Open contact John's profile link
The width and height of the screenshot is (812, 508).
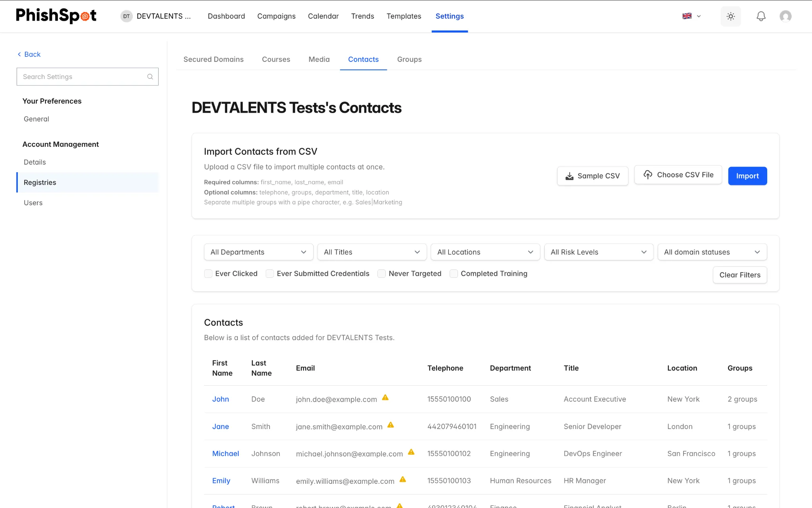220,399
